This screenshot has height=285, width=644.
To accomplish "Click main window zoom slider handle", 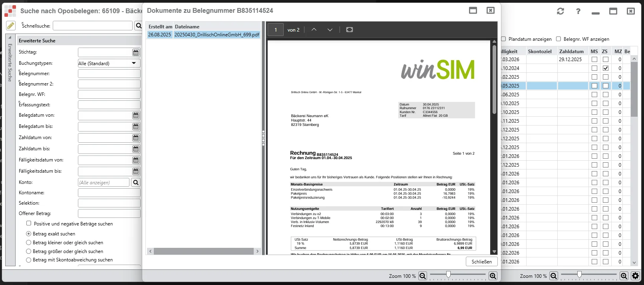I will coord(579,275).
